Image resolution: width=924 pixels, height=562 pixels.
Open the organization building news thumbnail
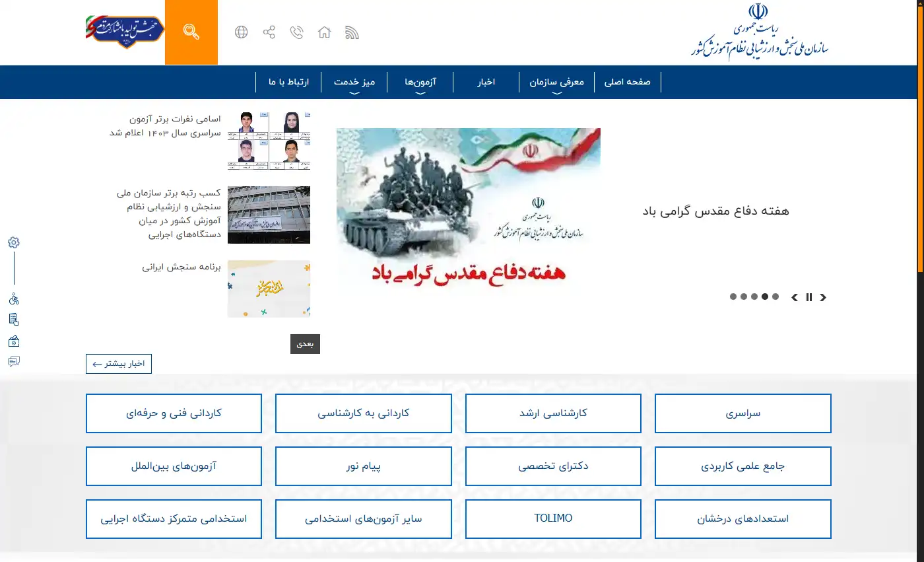tap(269, 215)
